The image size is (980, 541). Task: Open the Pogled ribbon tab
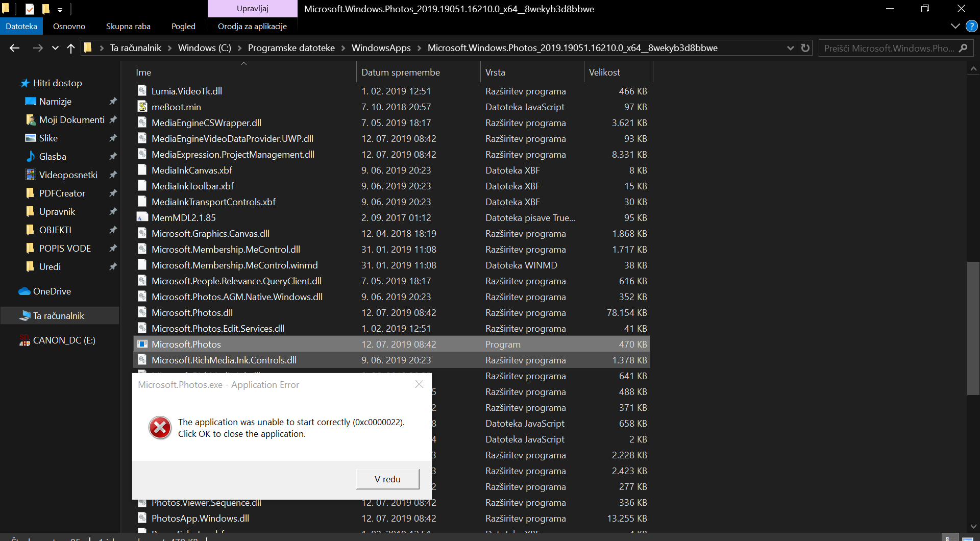(x=183, y=26)
